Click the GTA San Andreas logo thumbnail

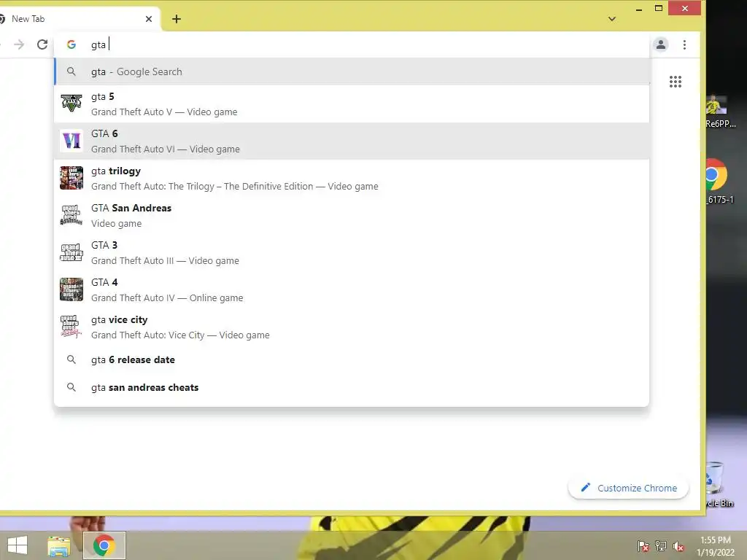click(71, 215)
